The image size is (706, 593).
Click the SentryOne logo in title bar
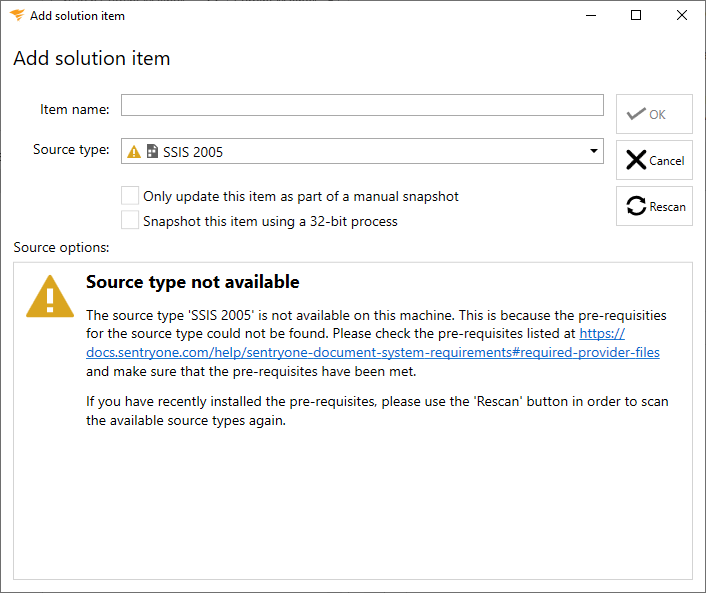click(x=17, y=15)
